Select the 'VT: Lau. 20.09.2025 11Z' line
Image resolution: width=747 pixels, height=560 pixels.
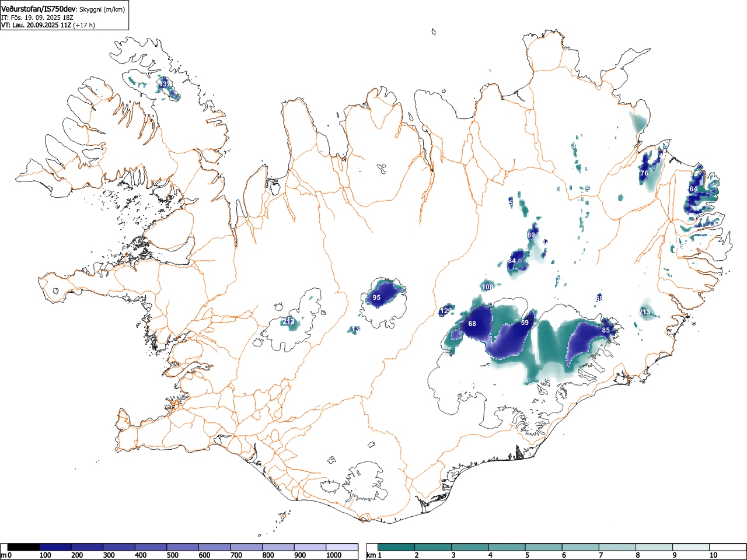[36, 25]
